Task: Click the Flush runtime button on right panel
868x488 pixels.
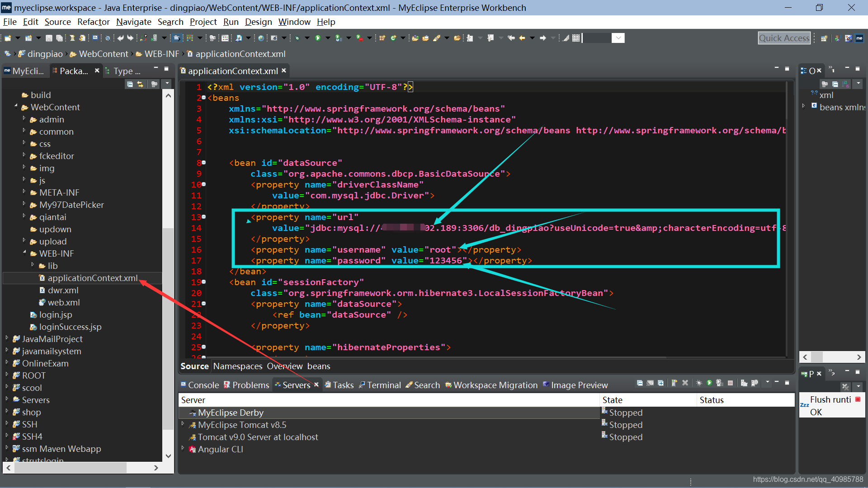Action: coord(829,400)
